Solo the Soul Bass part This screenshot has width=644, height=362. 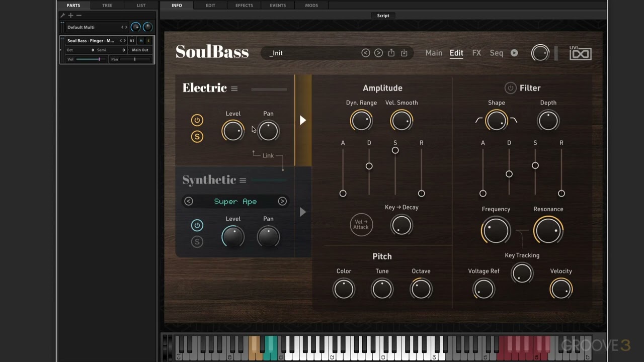point(148,41)
